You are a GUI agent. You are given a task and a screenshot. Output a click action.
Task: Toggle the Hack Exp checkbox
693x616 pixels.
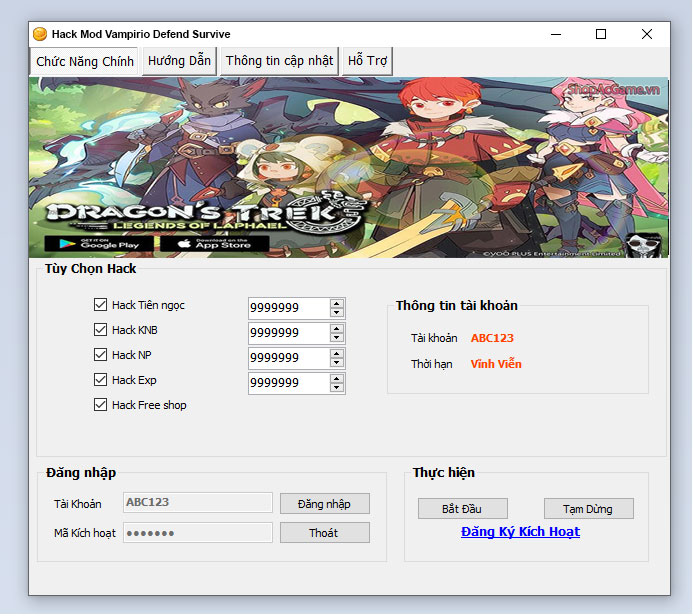tap(100, 380)
